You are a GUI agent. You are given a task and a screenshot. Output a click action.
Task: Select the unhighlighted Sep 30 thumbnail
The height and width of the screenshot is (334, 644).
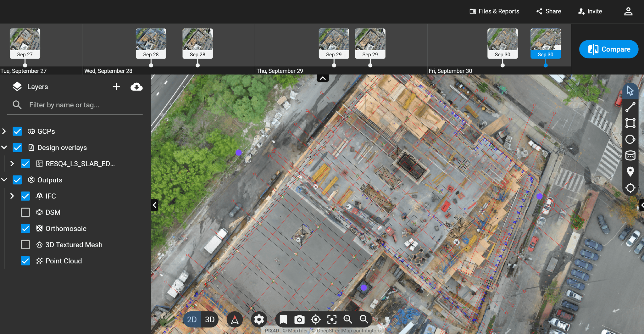(502, 43)
